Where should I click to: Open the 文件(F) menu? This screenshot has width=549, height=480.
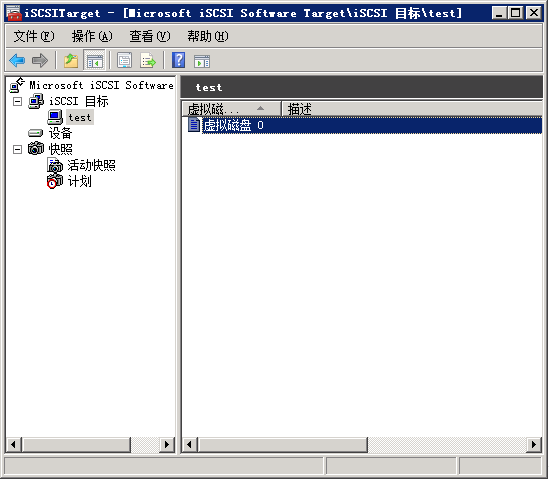click(34, 36)
